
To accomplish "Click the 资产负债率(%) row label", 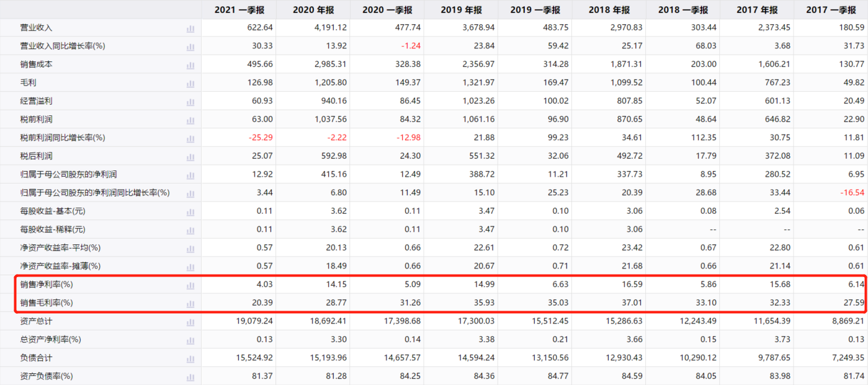I will pyautogui.click(x=47, y=376).
